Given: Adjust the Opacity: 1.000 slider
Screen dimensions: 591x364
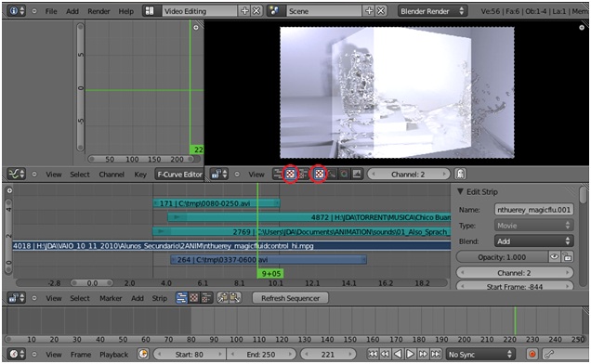Looking at the screenshot, I should (x=502, y=257).
